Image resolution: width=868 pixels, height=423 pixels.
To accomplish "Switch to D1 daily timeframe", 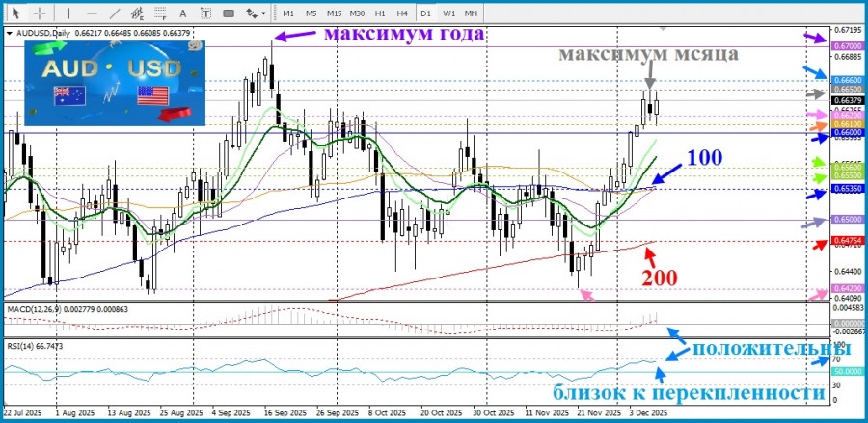I will tap(425, 13).
